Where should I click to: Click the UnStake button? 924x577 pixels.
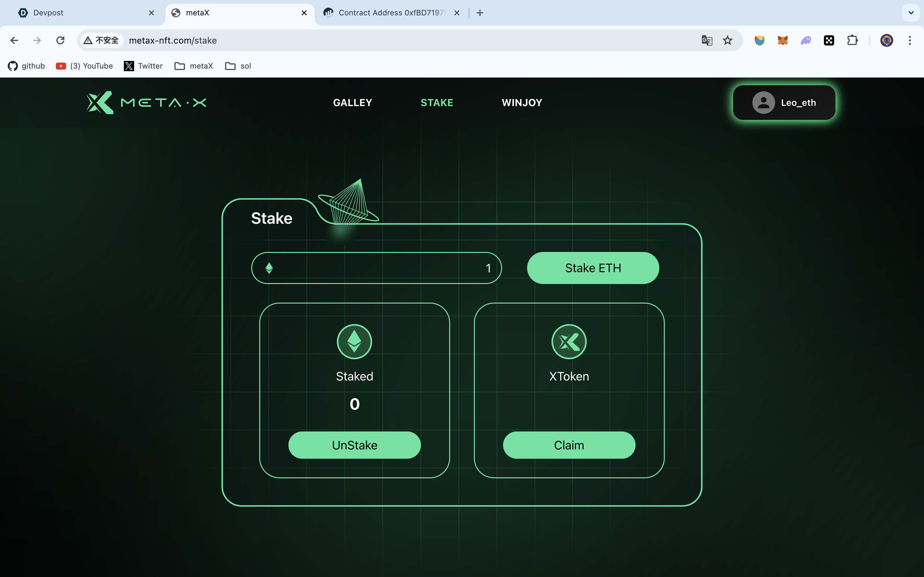(354, 445)
